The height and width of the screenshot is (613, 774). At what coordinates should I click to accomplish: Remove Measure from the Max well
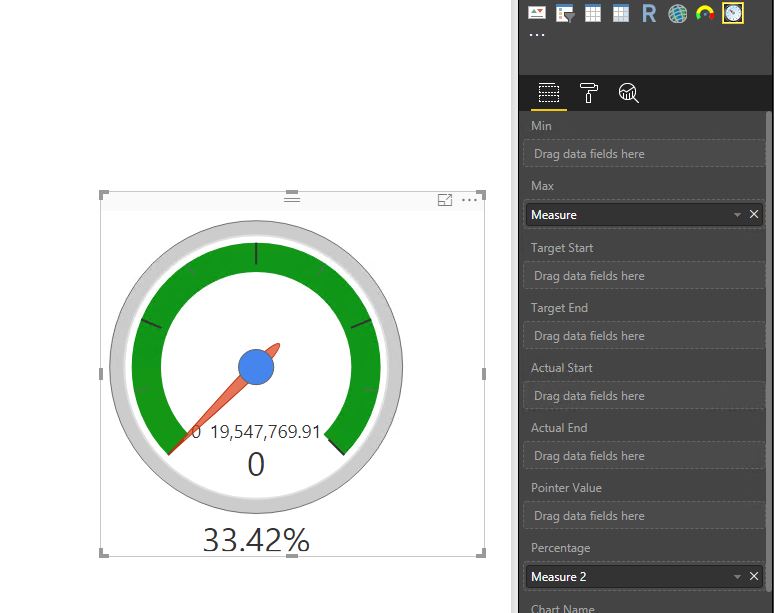pos(754,214)
